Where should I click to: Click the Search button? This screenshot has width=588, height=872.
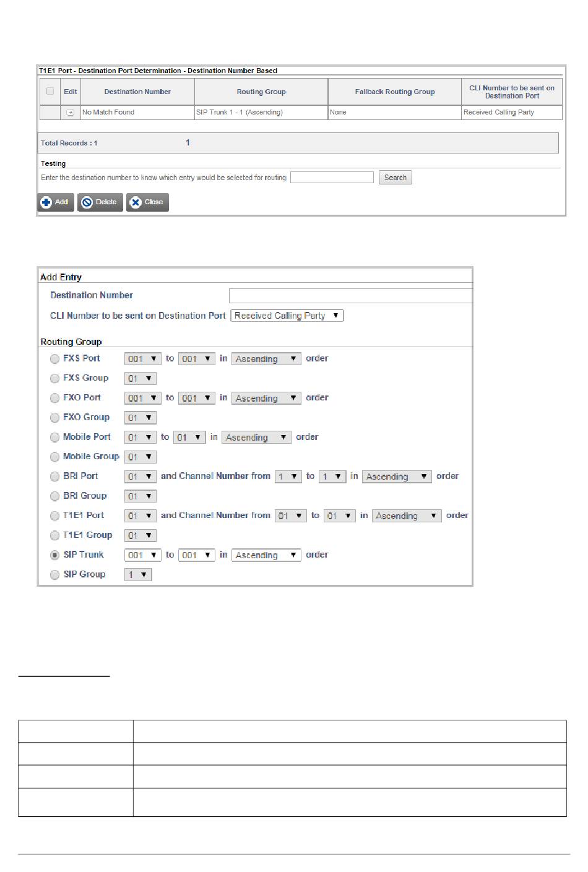click(395, 178)
